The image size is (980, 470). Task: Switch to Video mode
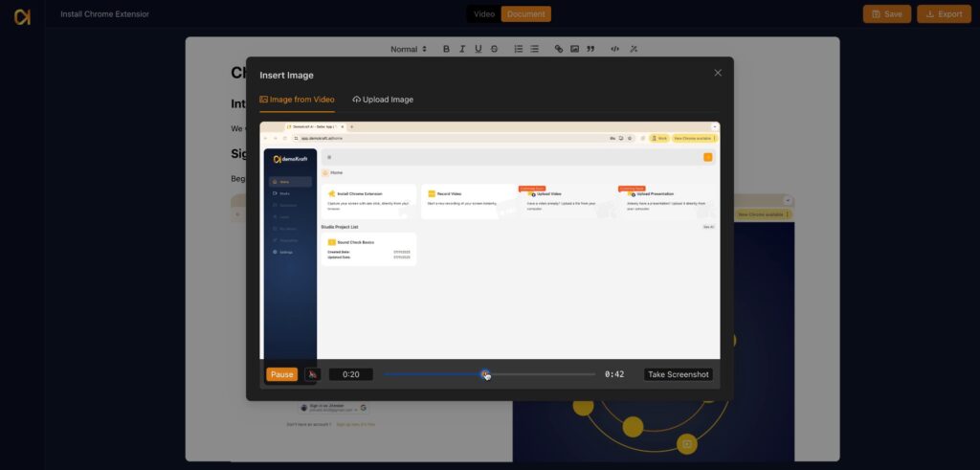coord(484,14)
